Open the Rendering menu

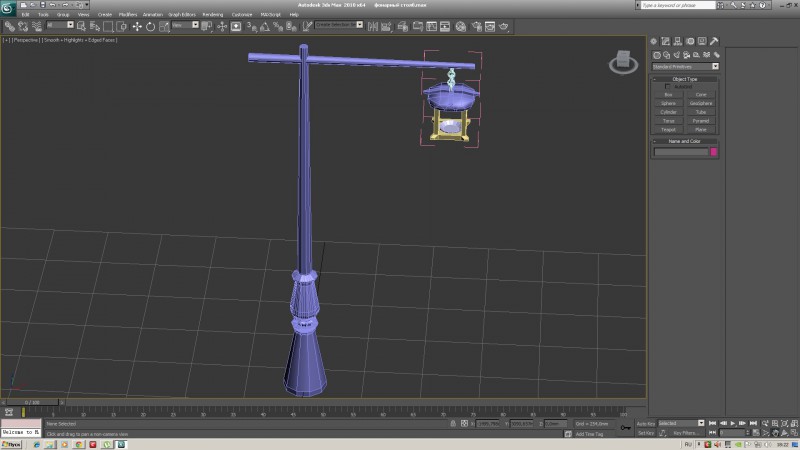(213, 15)
